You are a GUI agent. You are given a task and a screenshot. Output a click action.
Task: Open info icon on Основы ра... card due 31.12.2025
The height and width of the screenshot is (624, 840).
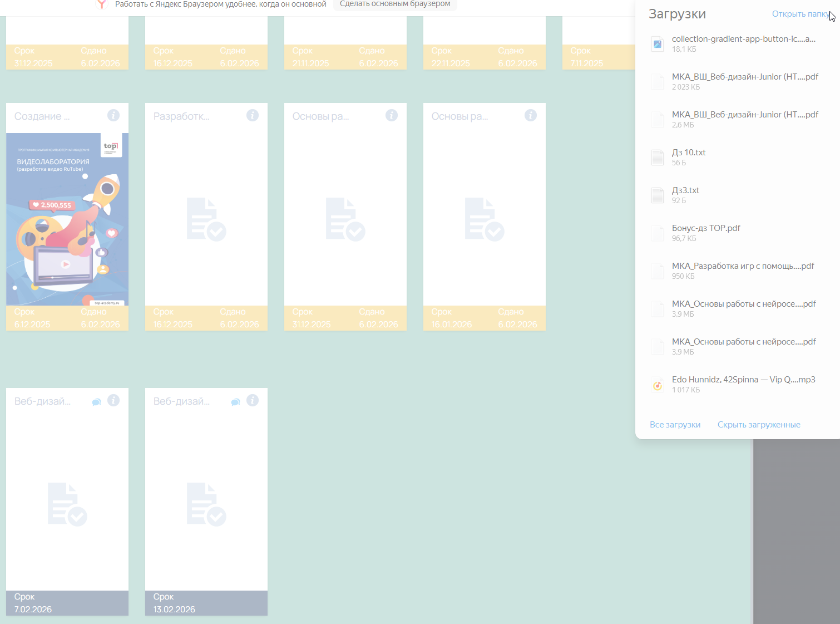coord(392,115)
